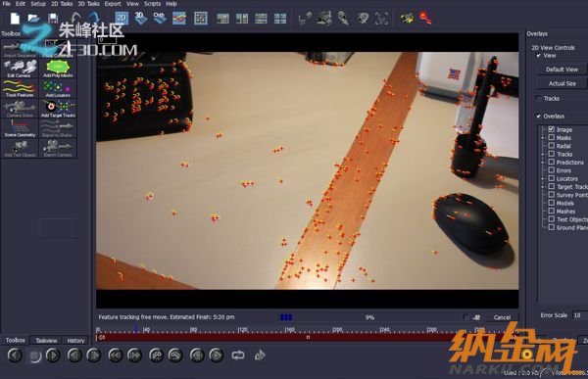Collapse the Overlays section
The width and height of the screenshot is (588, 379).
coord(539,117)
